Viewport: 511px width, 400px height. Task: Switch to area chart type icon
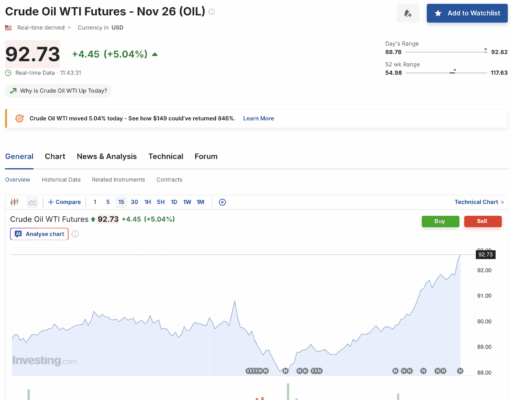tap(32, 202)
